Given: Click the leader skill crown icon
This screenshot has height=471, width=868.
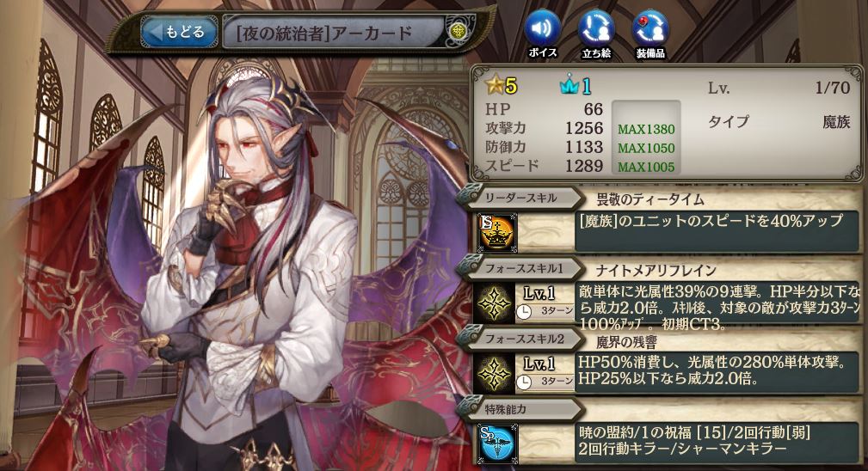Looking at the screenshot, I should click(497, 232).
